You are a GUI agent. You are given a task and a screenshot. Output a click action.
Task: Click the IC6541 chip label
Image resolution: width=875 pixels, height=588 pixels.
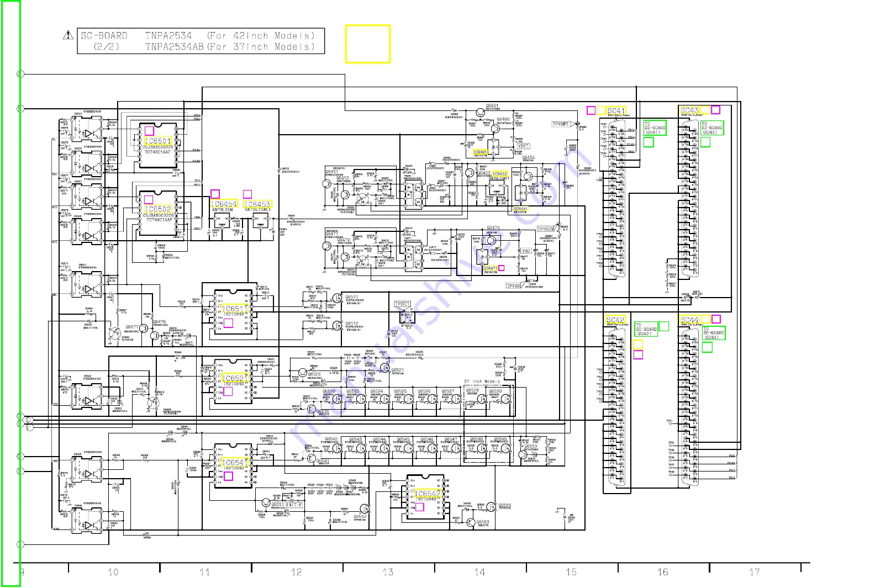234,463
